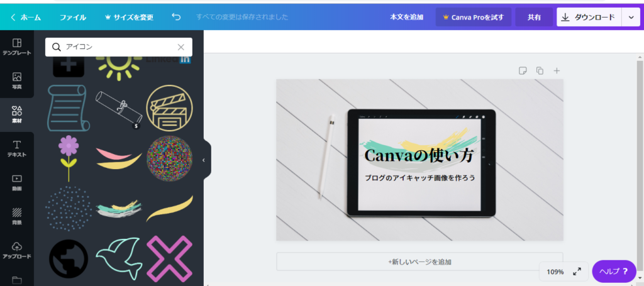Go back with the ホーム button

(26, 17)
